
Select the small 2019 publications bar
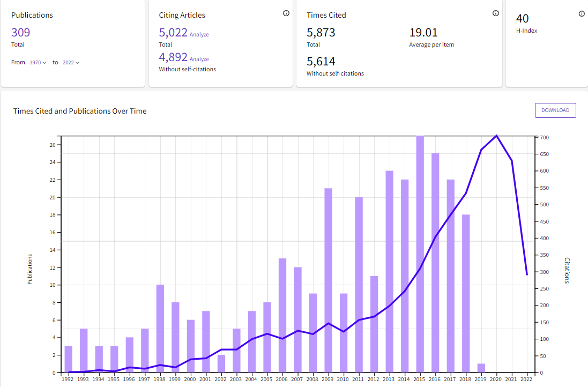(x=481, y=368)
